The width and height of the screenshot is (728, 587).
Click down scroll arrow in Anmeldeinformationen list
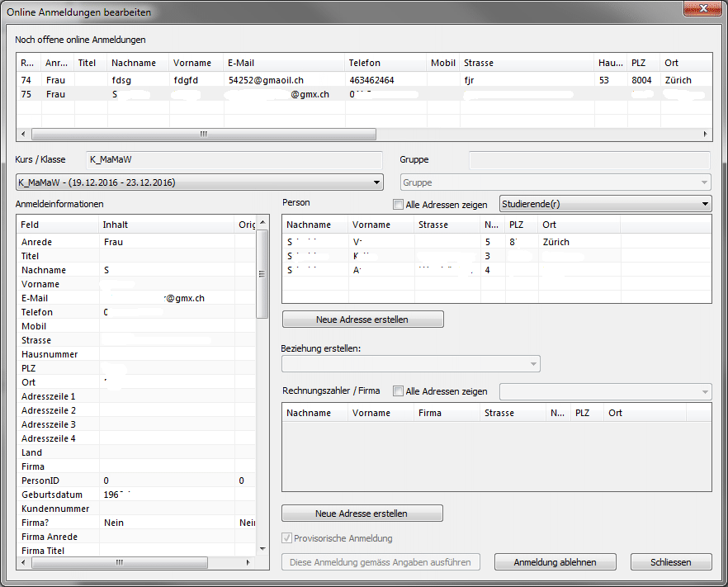point(262,549)
